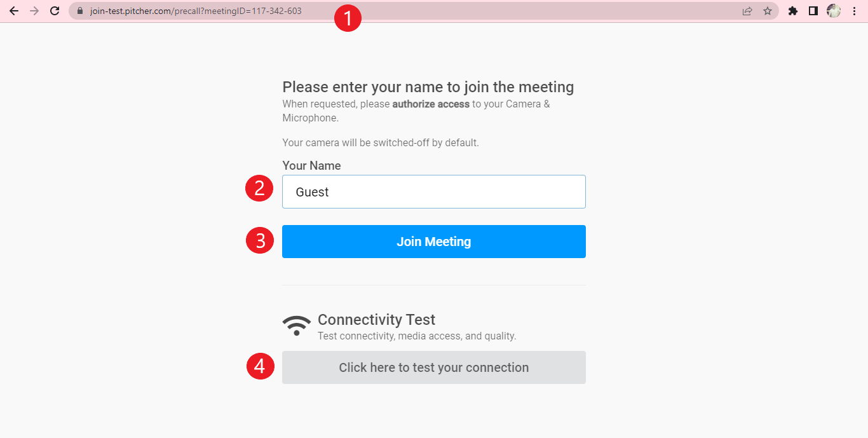Focus the address bar URL
The width and height of the screenshot is (868, 438).
pos(196,11)
